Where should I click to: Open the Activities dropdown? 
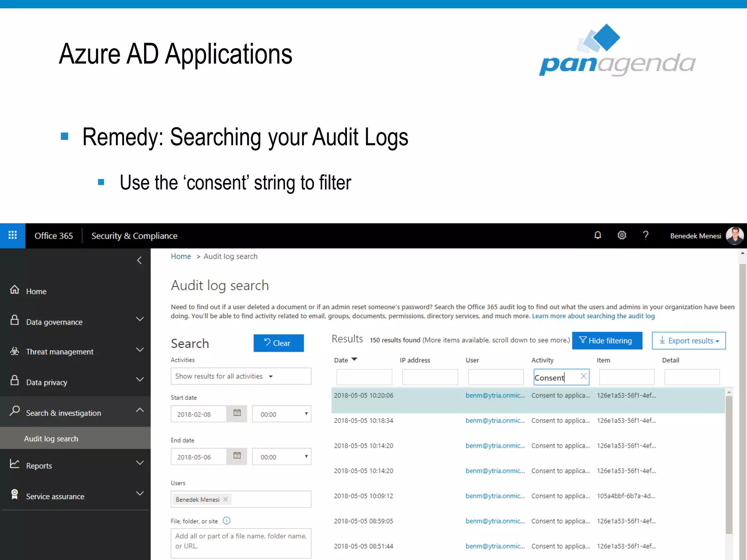(x=241, y=376)
